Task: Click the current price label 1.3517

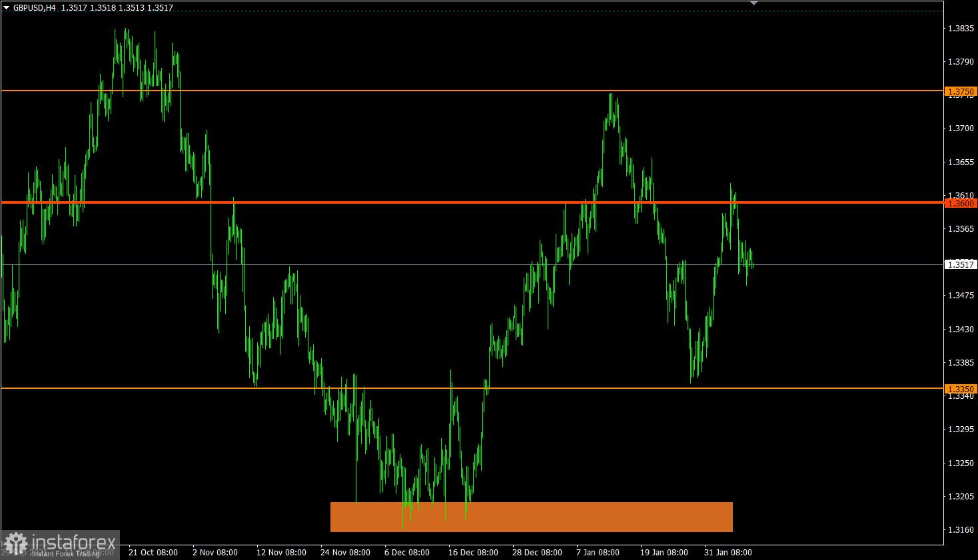Action: click(961, 265)
